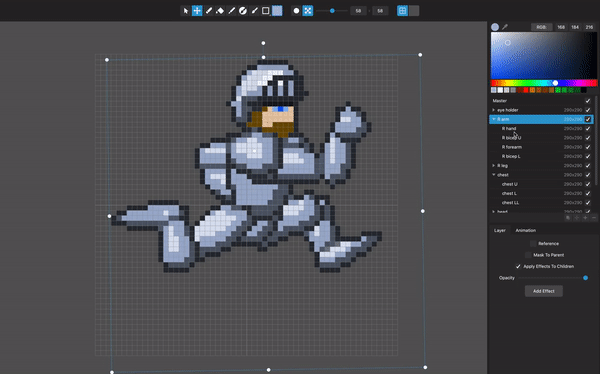600x374 pixels.
Task: Select the chest LL layer
Action: (541, 203)
